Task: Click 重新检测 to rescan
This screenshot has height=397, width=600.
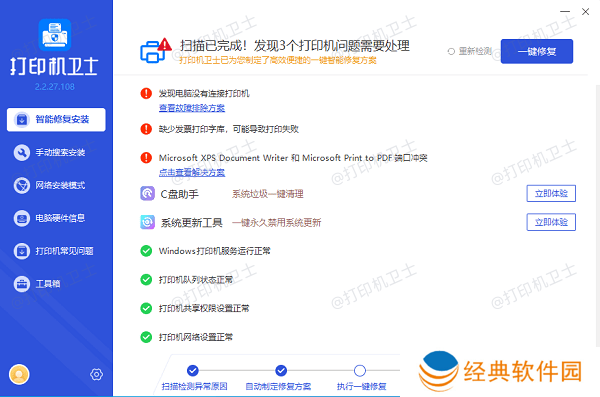Action: 475,51
